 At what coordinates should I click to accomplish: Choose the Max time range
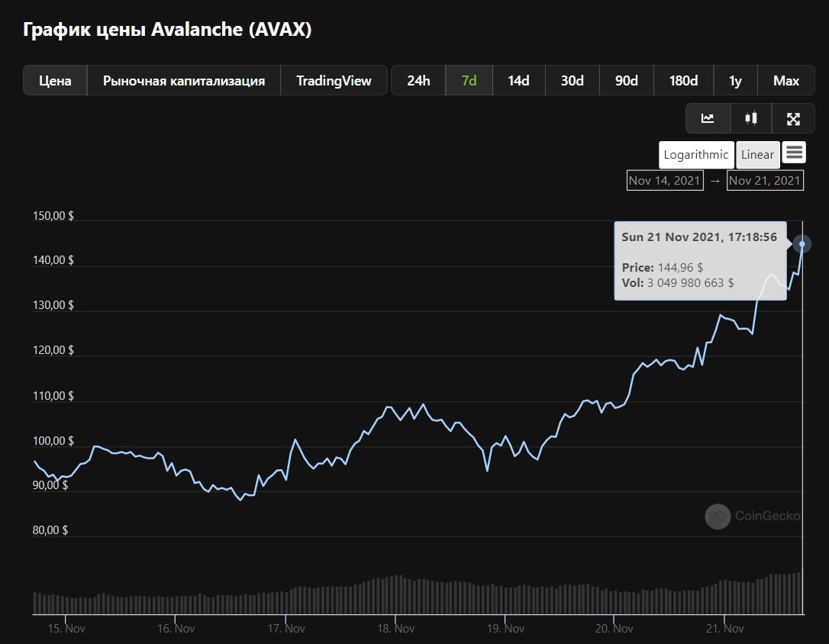click(x=786, y=81)
